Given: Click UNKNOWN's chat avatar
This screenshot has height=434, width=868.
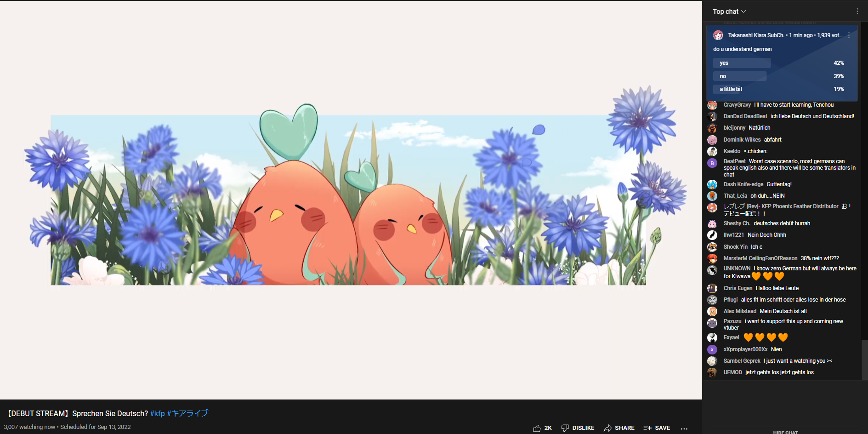Looking at the screenshot, I should pos(712,270).
